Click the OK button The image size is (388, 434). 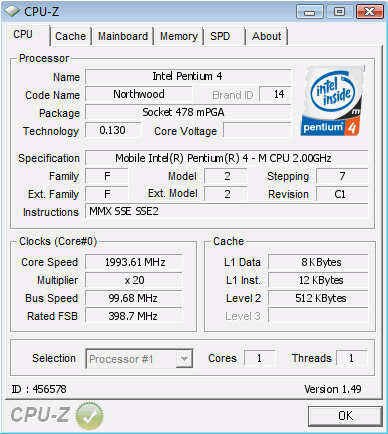coord(345,416)
